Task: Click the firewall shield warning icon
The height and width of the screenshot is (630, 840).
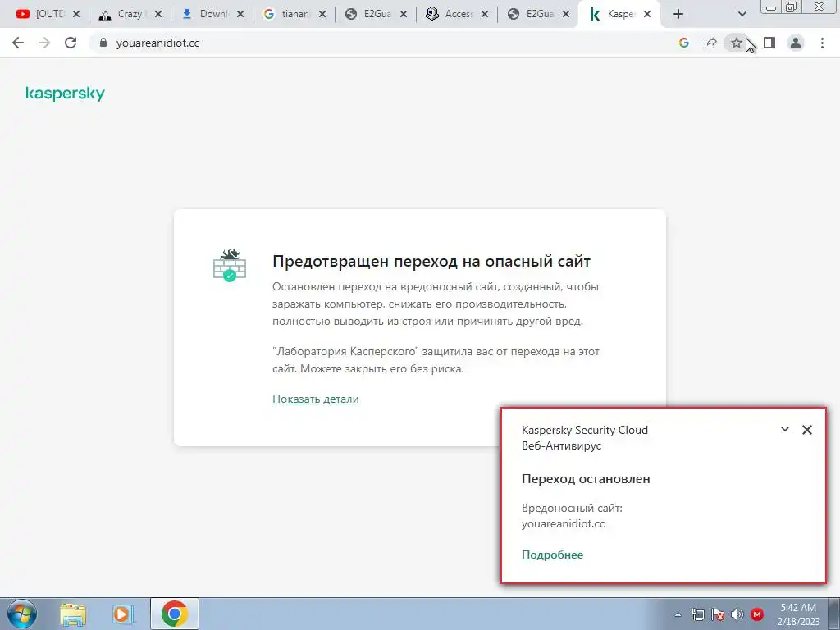Action: click(x=230, y=265)
